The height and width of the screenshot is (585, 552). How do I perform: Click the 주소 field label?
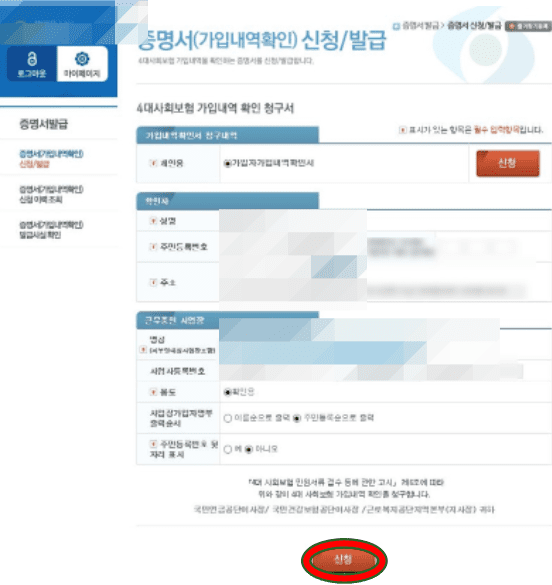pos(167,282)
